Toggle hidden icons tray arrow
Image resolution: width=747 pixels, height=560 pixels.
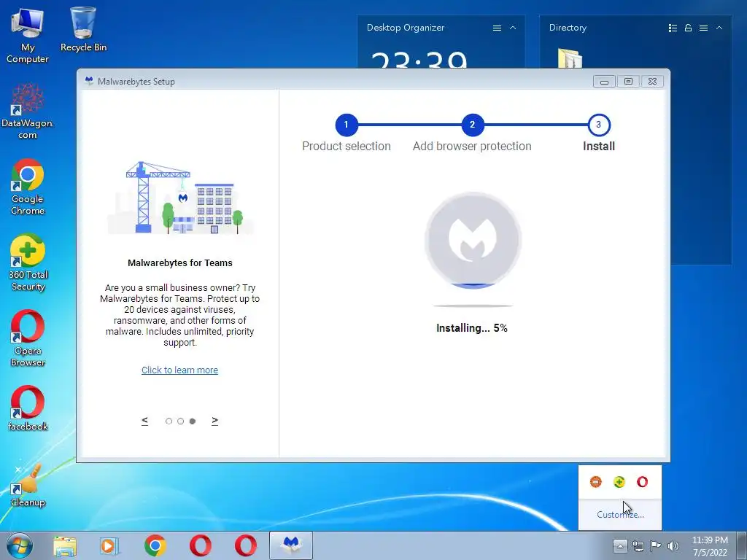point(620,546)
